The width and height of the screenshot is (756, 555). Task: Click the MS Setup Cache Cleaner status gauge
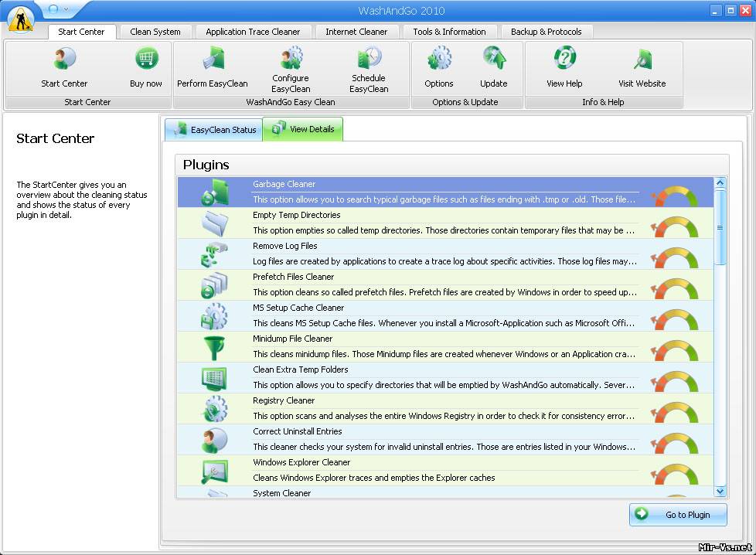click(675, 319)
